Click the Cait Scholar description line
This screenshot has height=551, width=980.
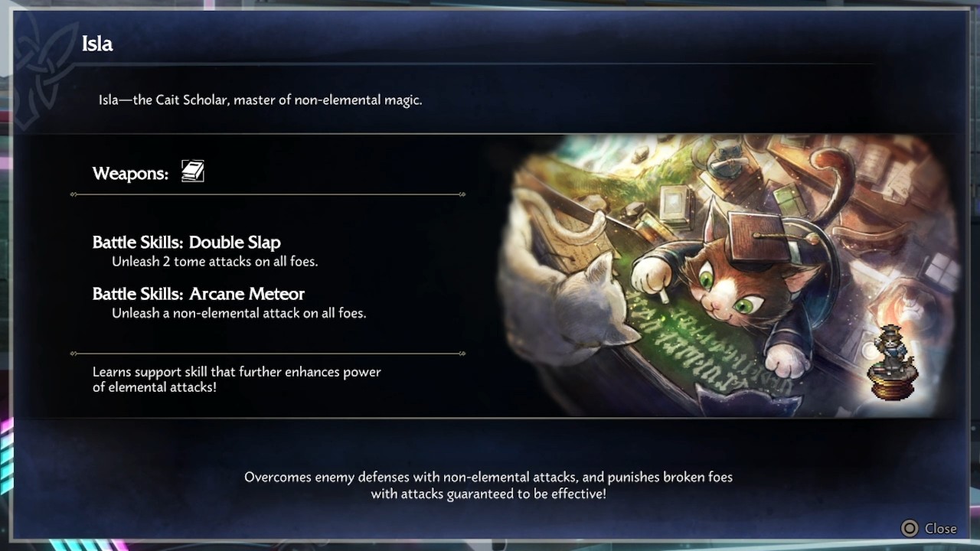pos(260,100)
